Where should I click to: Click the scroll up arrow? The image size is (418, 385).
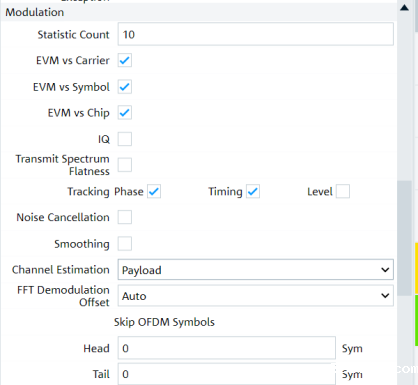404,8
